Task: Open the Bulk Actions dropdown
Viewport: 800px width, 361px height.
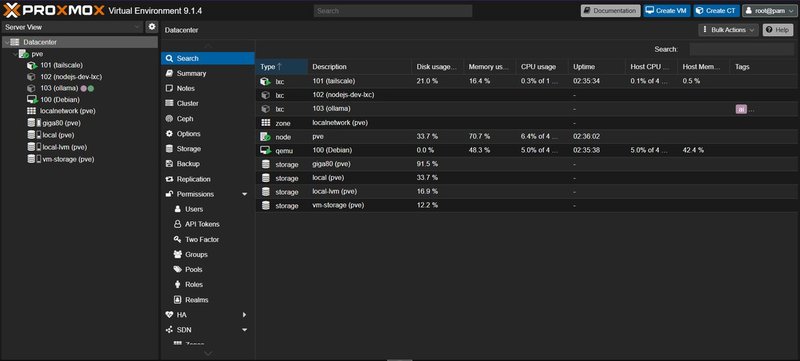Action: 729,30
